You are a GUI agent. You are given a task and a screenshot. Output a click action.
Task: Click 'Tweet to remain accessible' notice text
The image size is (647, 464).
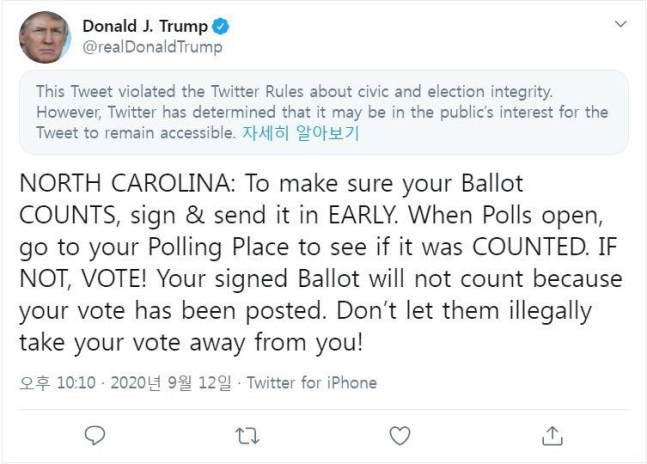click(135, 133)
